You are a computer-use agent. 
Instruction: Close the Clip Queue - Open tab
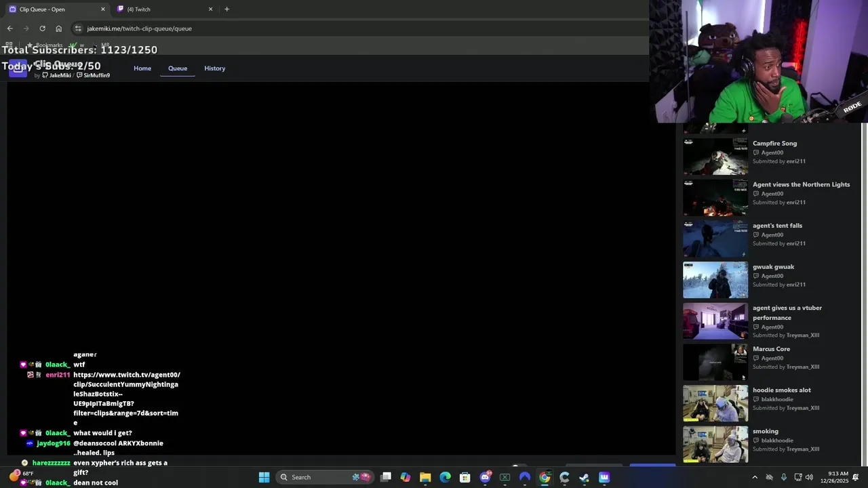tap(103, 9)
